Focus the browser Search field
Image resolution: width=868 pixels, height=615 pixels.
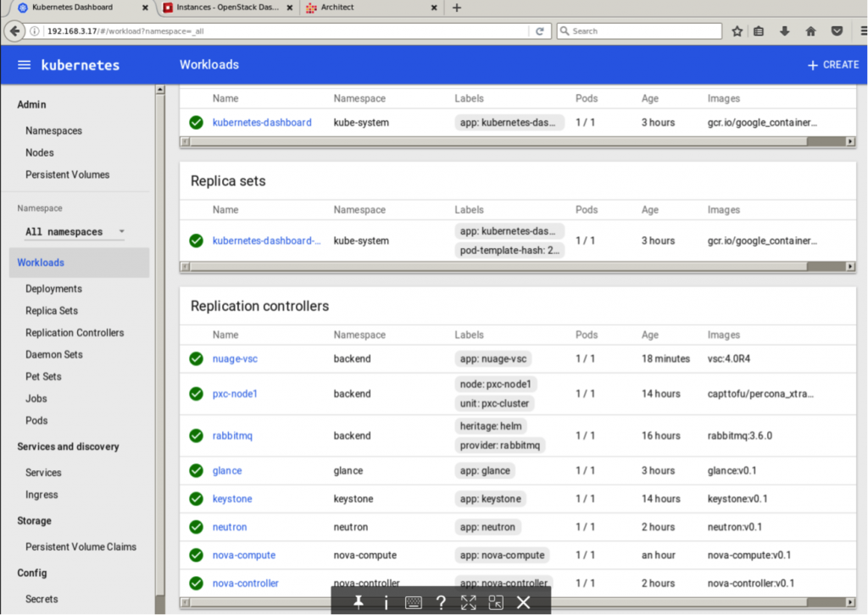[x=639, y=31]
